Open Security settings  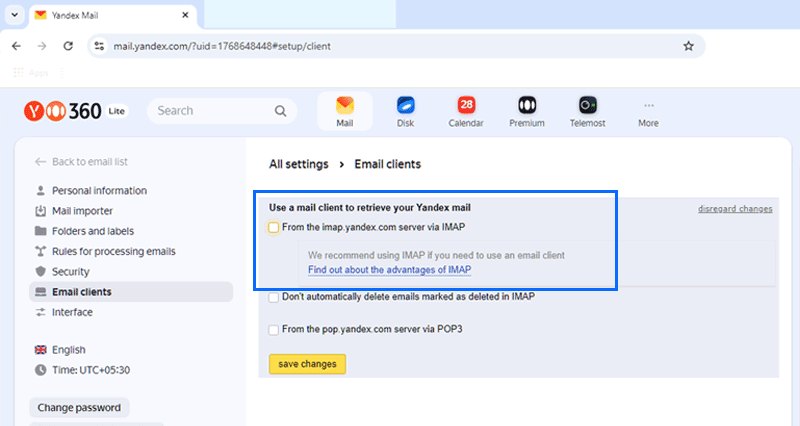[x=70, y=271]
